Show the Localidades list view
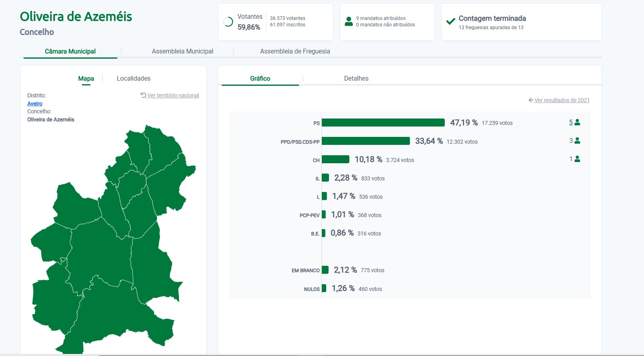This screenshot has height=356, width=644. tap(133, 79)
